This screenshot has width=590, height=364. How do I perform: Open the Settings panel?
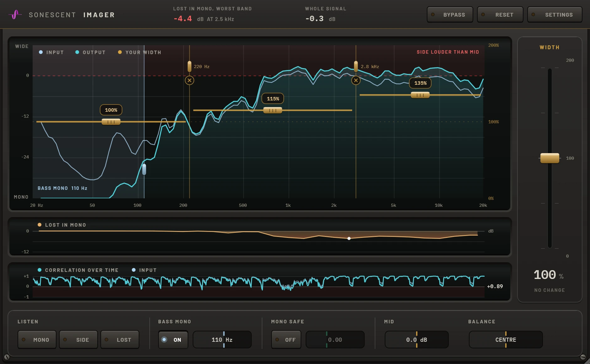(555, 14)
